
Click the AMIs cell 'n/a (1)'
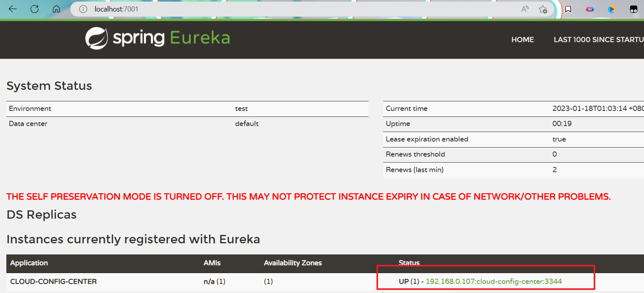(x=214, y=281)
